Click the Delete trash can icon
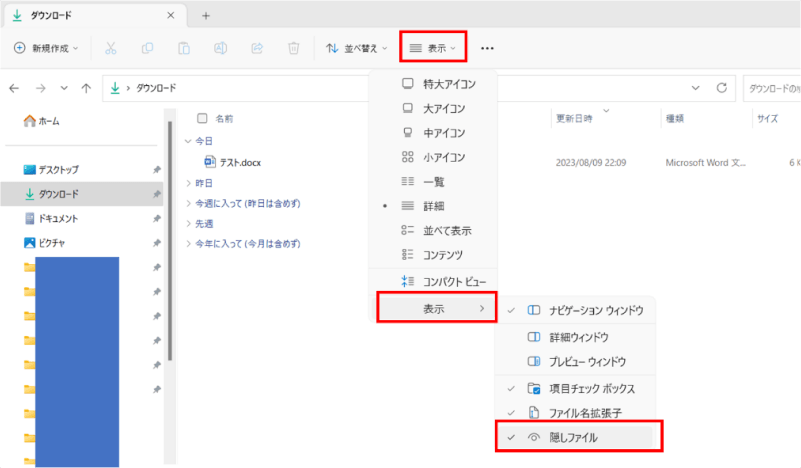Image resolution: width=801 pixels, height=468 pixels. point(294,48)
